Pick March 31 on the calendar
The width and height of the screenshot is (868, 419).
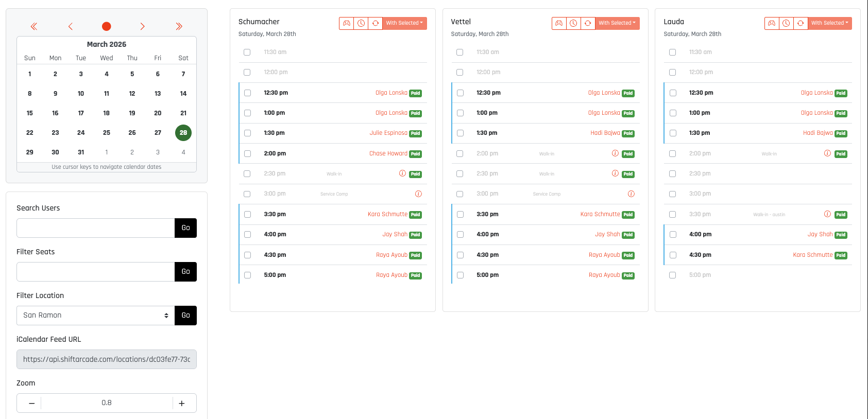[81, 152]
